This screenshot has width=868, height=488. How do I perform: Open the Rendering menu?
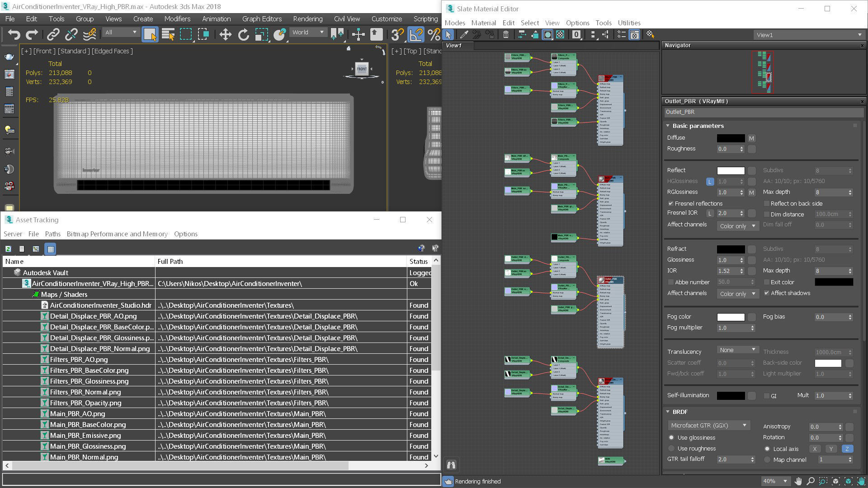point(307,19)
